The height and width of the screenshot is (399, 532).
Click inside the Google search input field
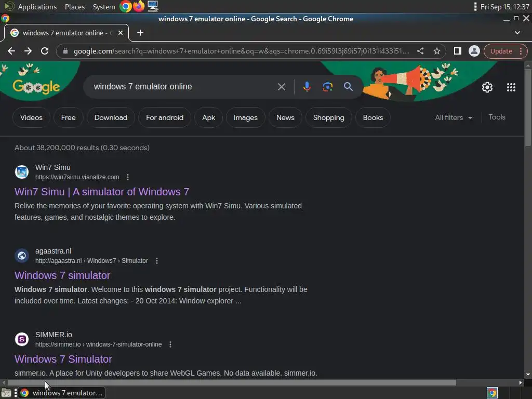183,87
